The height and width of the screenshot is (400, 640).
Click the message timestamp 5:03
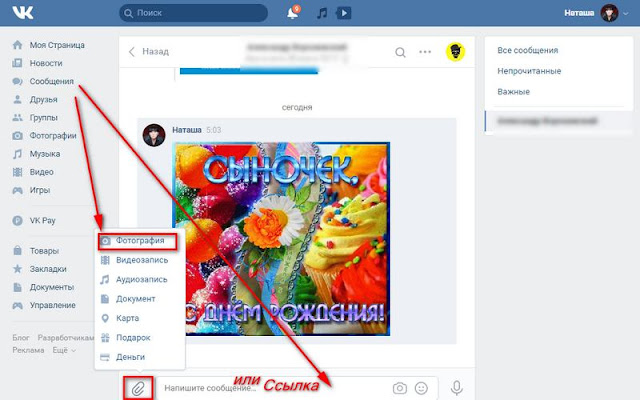pos(213,130)
